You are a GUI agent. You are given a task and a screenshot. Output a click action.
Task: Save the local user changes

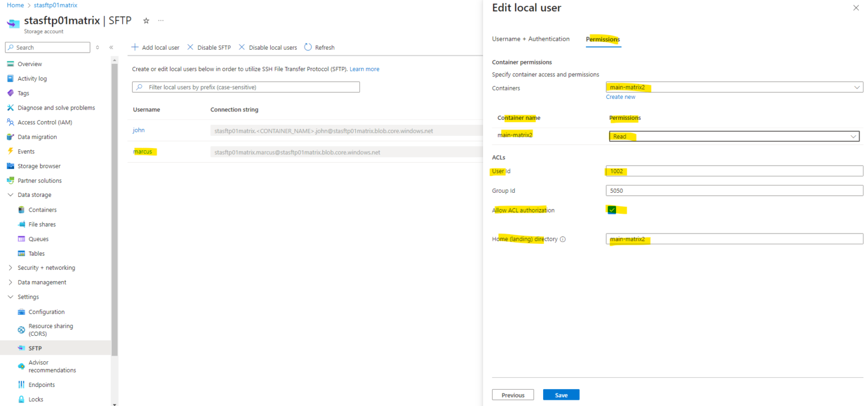(x=561, y=394)
